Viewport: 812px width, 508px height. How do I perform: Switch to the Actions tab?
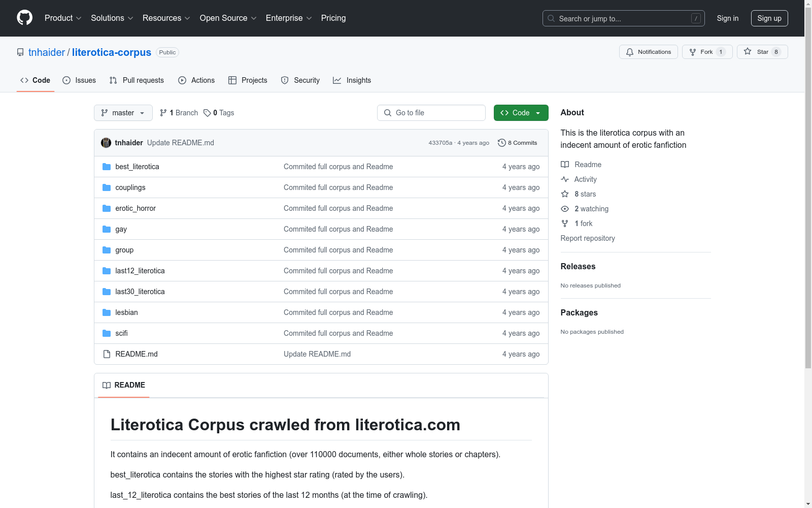(196, 80)
